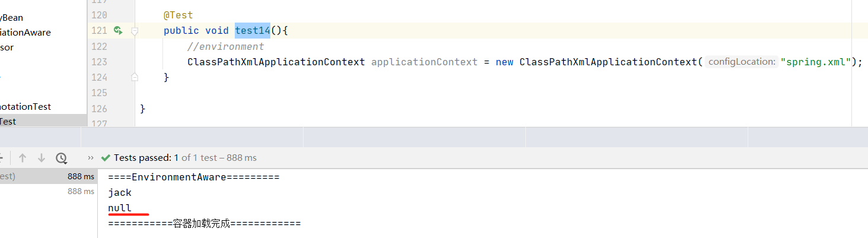The width and height of the screenshot is (868, 238).
Task: Open the test history clock icon
Action: coord(61,158)
